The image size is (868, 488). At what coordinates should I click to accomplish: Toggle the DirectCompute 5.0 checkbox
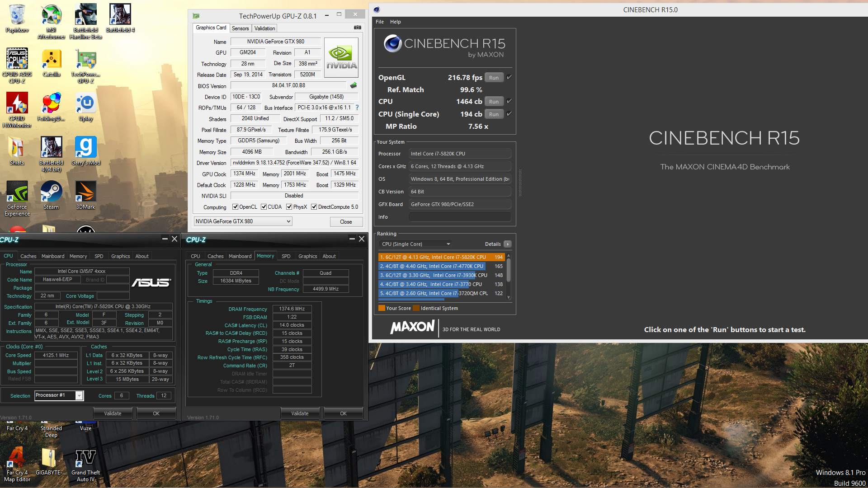[x=314, y=207]
